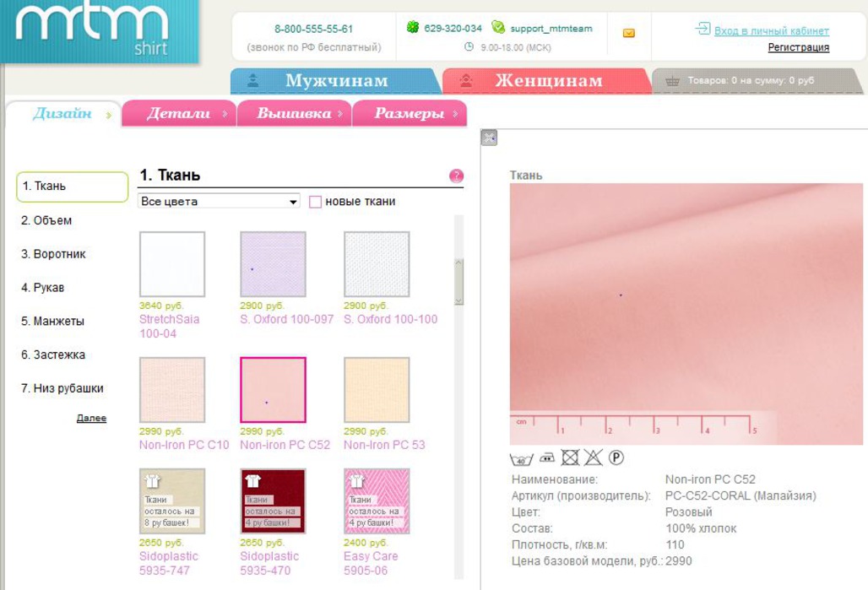Click the "Далее" link in sidebar
Screen dimensions: 868x590
pyautogui.click(x=91, y=418)
